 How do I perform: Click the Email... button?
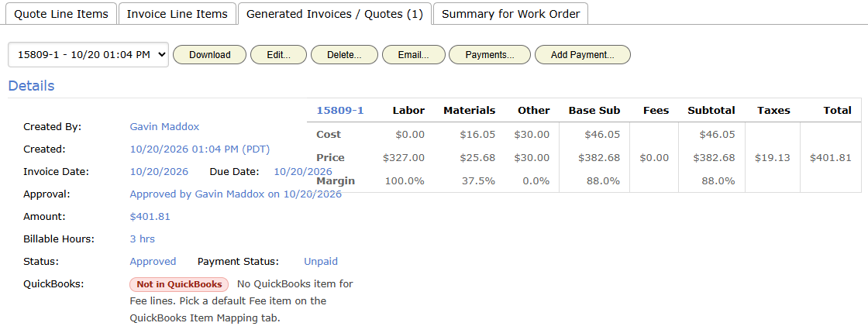click(414, 55)
